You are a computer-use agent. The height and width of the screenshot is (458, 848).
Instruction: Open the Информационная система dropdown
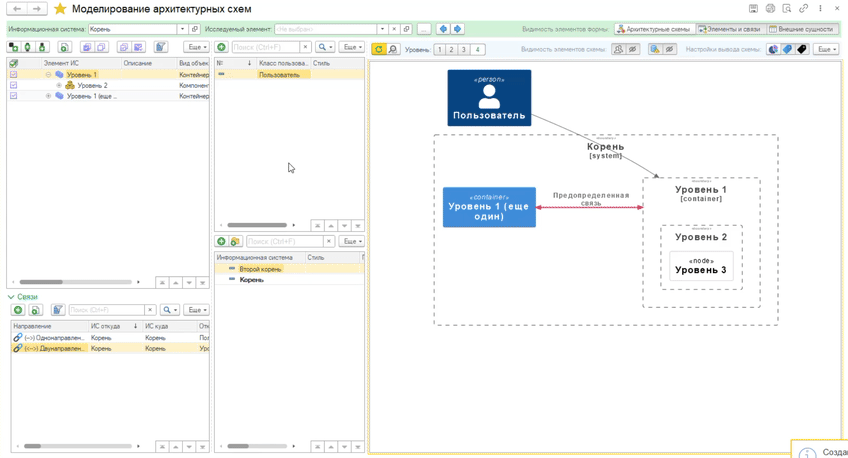coord(182,29)
